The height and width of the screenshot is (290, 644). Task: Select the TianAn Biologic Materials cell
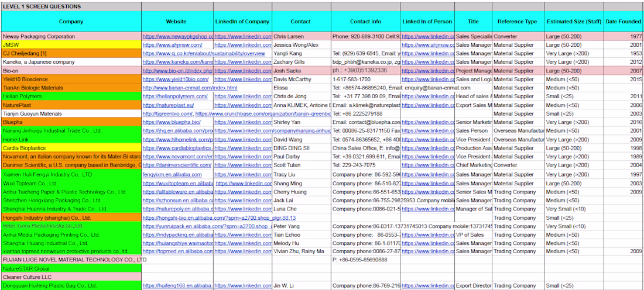[71, 88]
